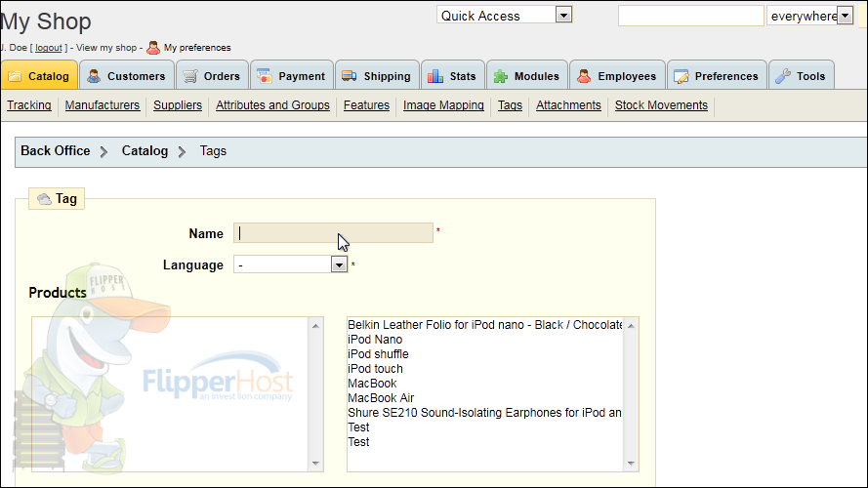The image size is (868, 488).
Task: Click down arrow of right product list scrollbar
Action: point(631,463)
